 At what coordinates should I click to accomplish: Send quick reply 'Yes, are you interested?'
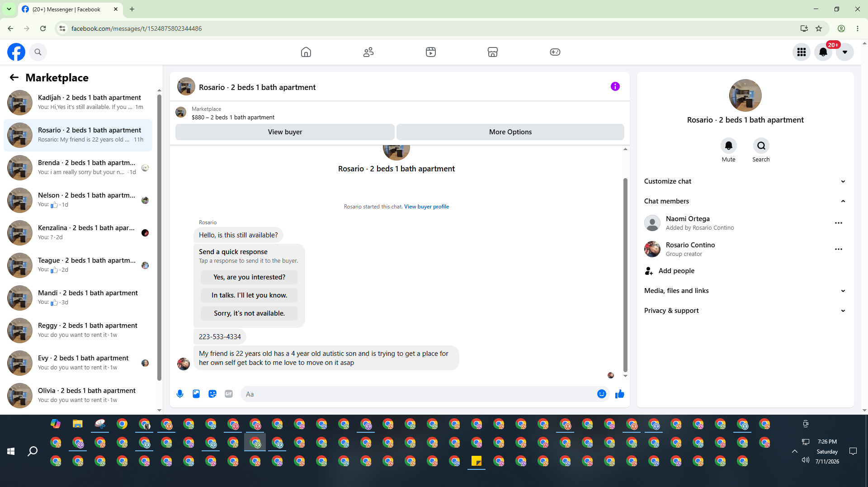click(x=250, y=277)
